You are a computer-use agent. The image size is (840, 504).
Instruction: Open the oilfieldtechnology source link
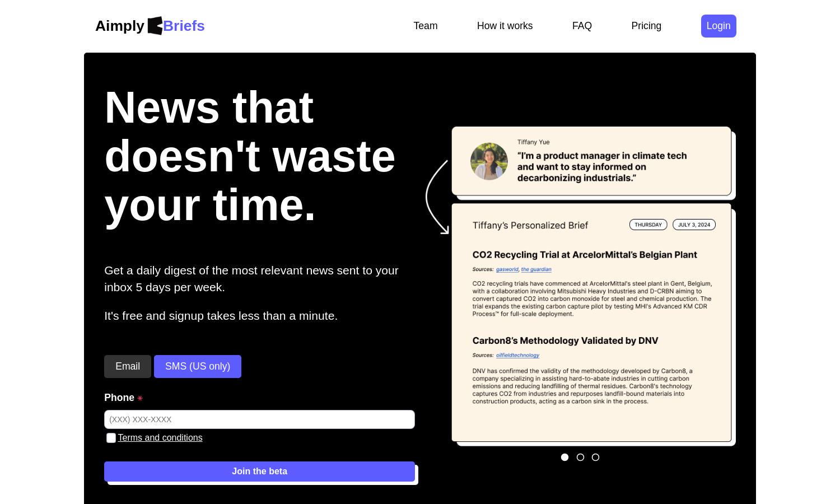[517, 355]
